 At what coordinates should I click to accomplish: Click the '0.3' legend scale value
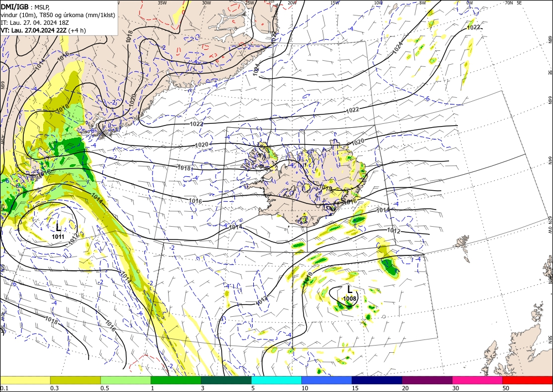click(54, 388)
